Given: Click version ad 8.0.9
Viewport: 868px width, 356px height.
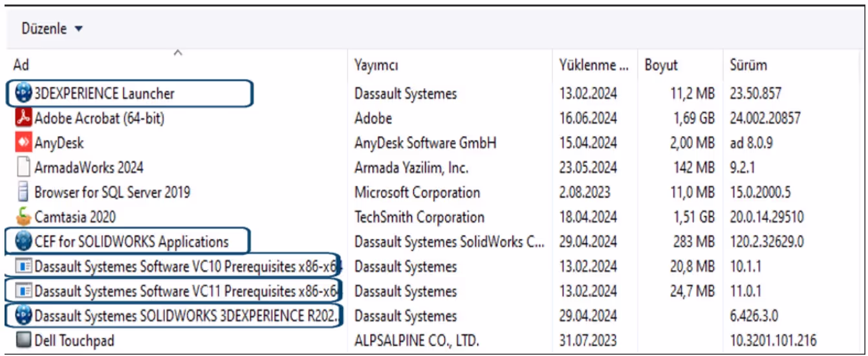Looking at the screenshot, I should [752, 142].
